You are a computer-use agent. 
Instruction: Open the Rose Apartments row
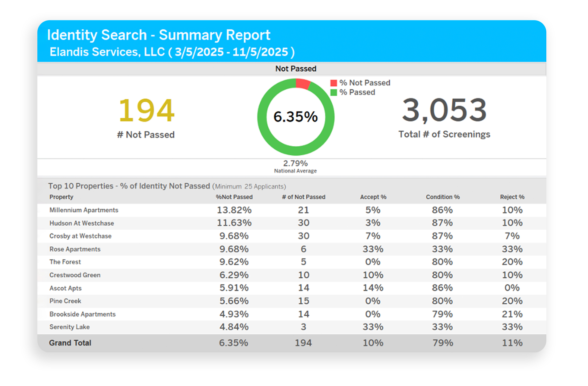(x=75, y=249)
